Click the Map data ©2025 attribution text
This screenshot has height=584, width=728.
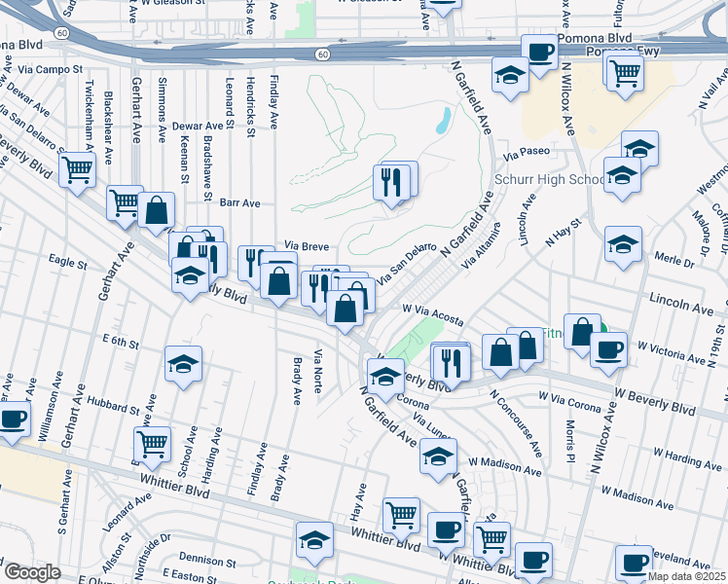click(686, 576)
